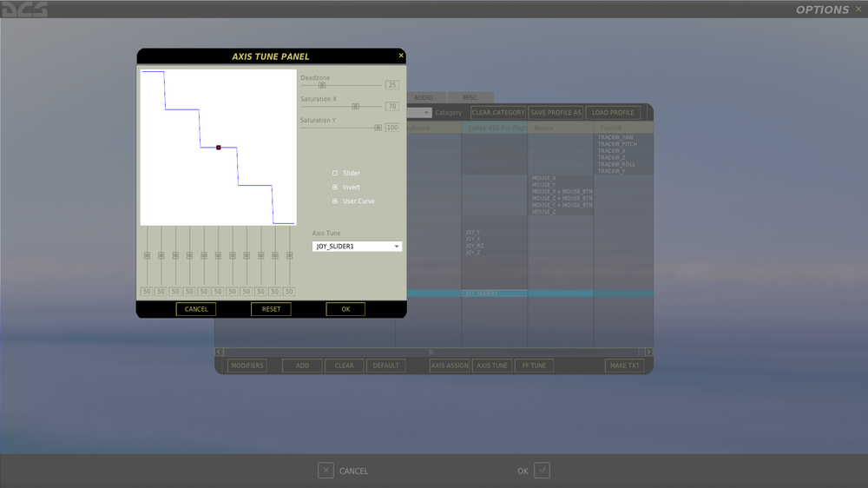Click the bottom OK checkmark icon

click(542, 471)
